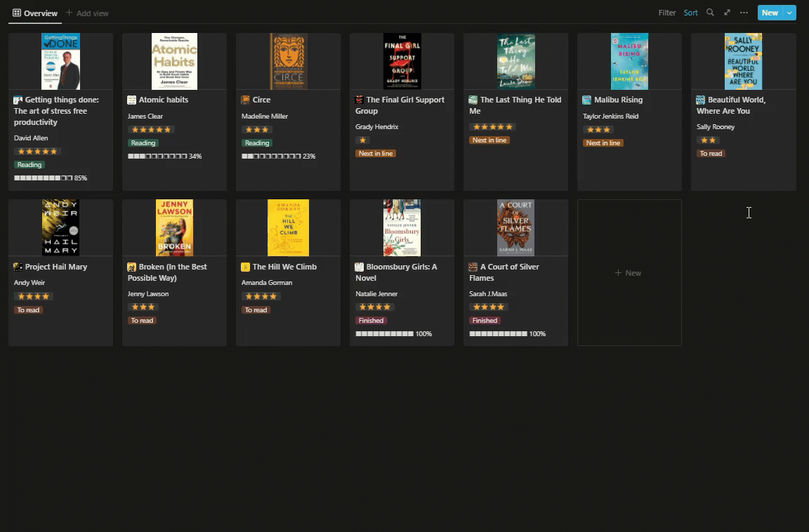The image size is (809, 532).
Task: Click the author name Amanda Gorman
Action: (x=267, y=283)
